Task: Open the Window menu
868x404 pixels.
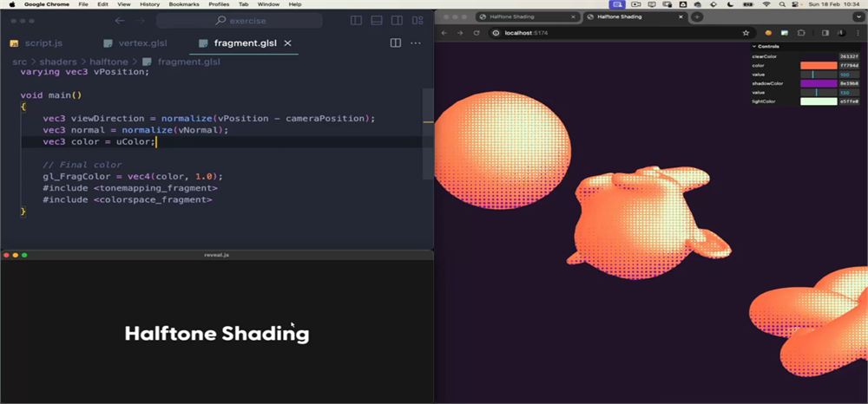Action: (268, 3)
